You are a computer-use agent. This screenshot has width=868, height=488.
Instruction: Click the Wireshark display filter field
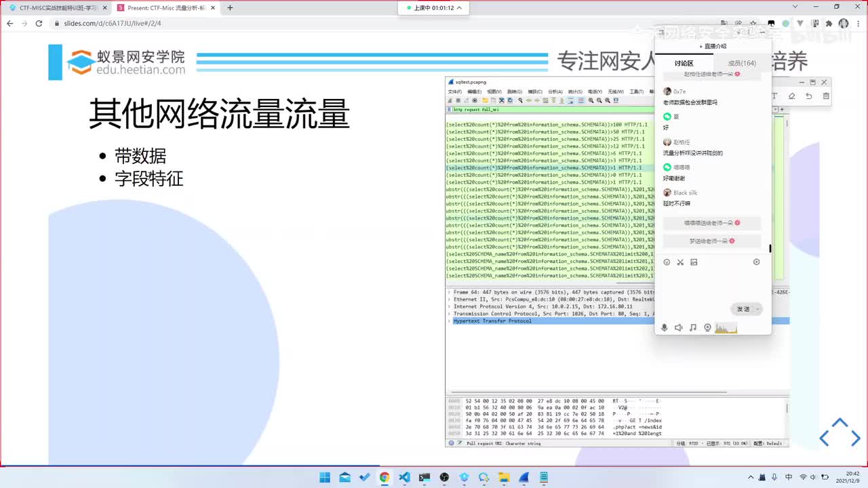coord(553,109)
